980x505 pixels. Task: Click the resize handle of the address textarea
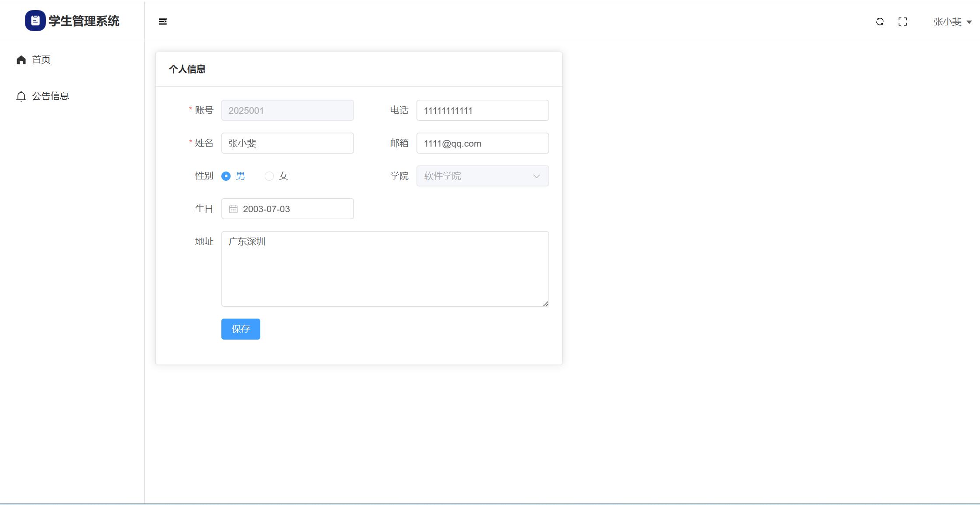click(x=546, y=303)
